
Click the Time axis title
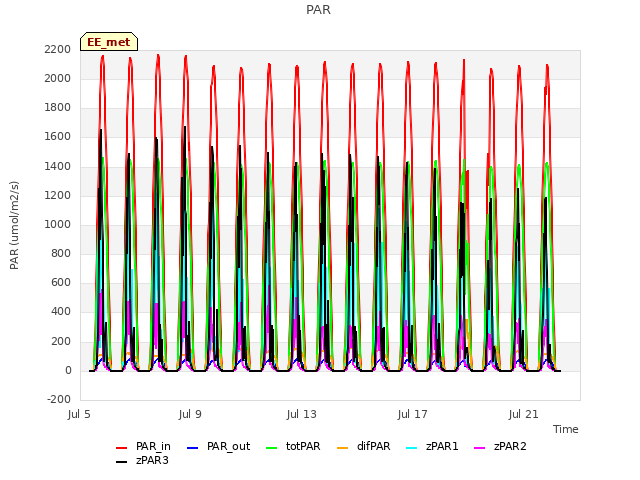(x=566, y=429)
